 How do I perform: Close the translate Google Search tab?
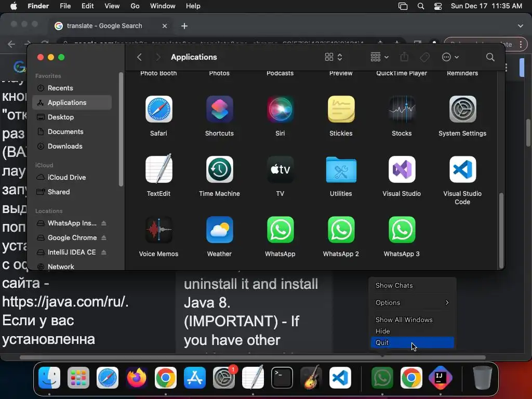pos(165,26)
